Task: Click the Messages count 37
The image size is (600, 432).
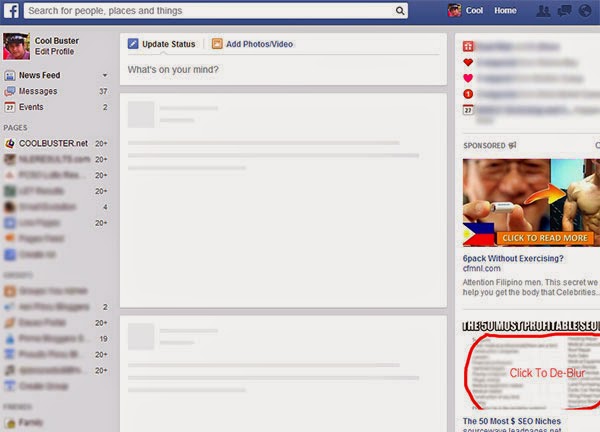Action: click(103, 91)
